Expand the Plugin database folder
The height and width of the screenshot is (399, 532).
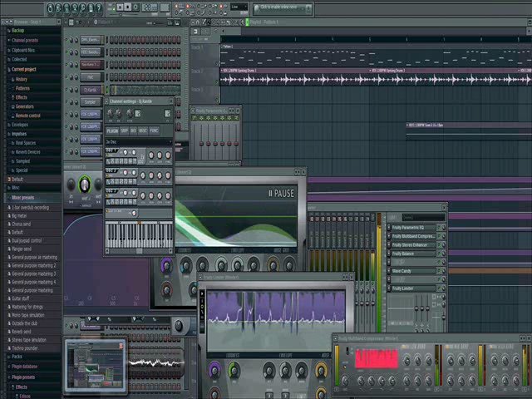[x=24, y=367]
